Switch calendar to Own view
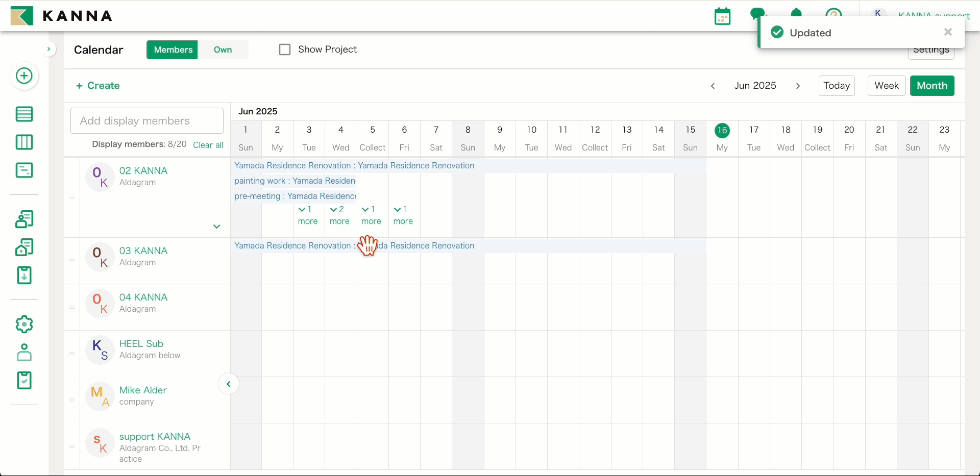 [x=223, y=49]
